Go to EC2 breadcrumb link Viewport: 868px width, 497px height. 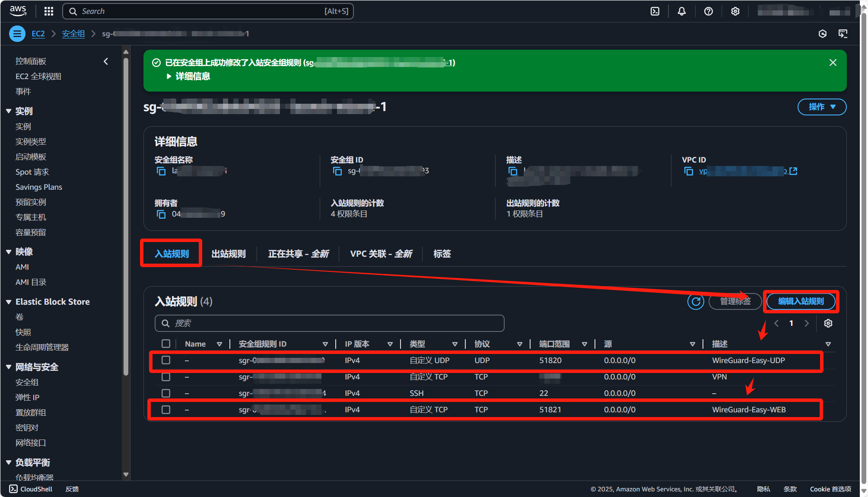coord(38,34)
